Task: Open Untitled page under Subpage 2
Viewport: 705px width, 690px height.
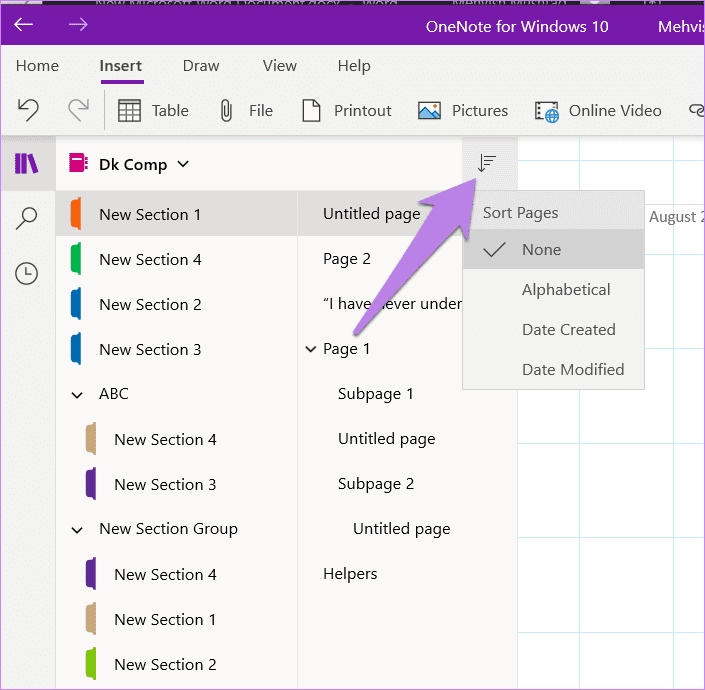Action: click(x=402, y=529)
